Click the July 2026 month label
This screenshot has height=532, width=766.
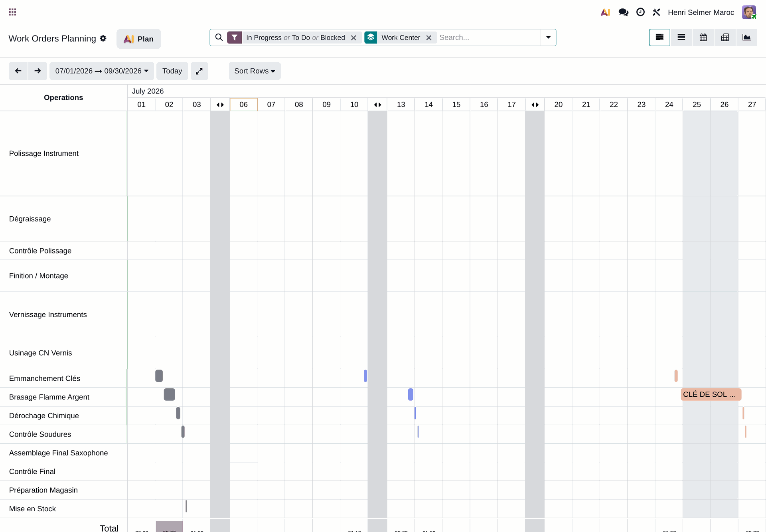(148, 91)
